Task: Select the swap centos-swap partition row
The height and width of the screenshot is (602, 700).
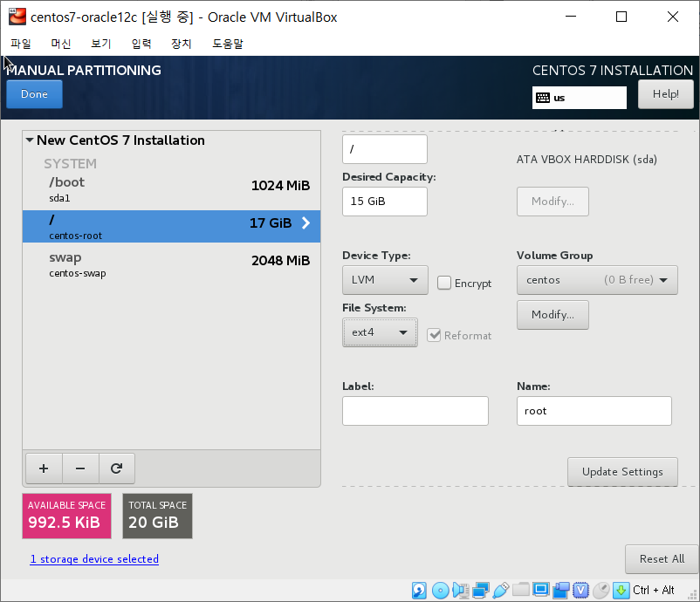Action: [x=171, y=264]
